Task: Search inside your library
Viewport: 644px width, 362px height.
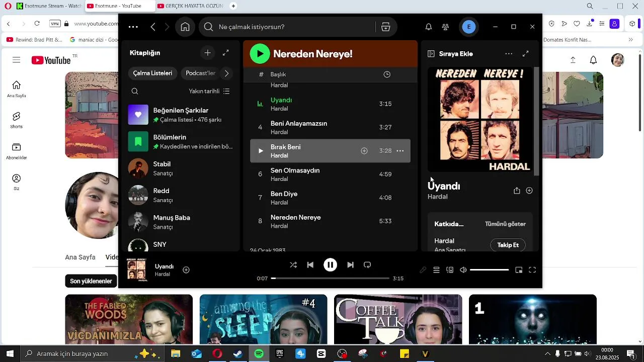Action: click(135, 92)
